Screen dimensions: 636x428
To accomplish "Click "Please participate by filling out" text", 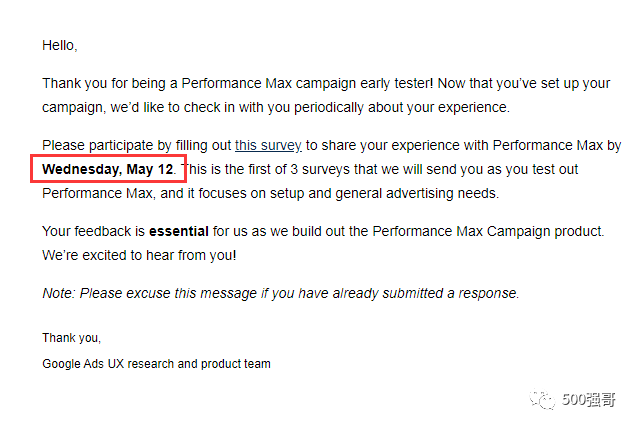I will click(137, 145).
